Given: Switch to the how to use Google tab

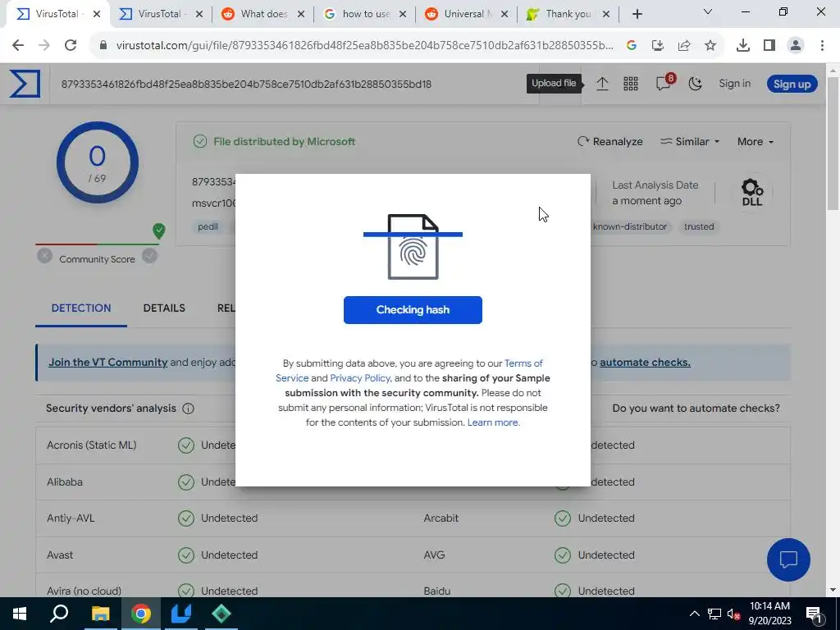Looking at the screenshot, I should [x=365, y=14].
